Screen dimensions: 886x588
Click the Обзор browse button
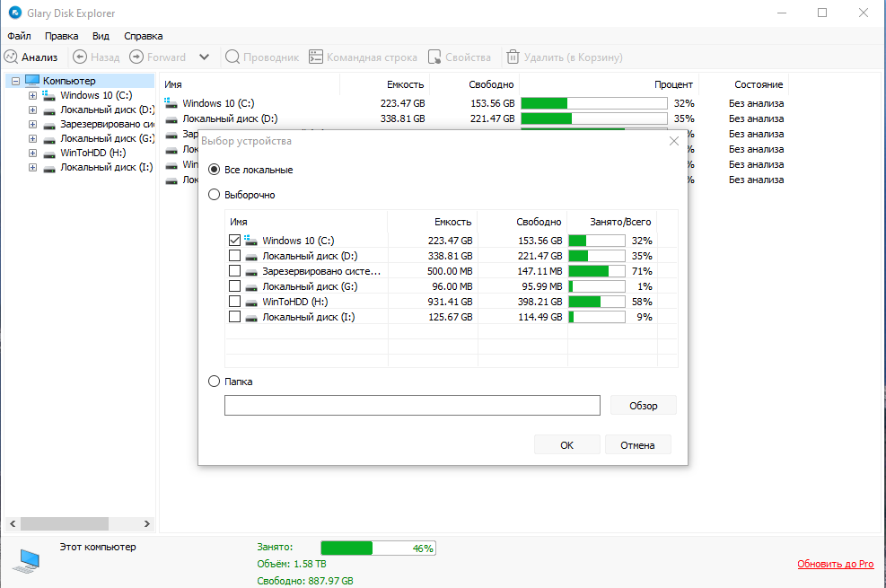click(x=643, y=405)
